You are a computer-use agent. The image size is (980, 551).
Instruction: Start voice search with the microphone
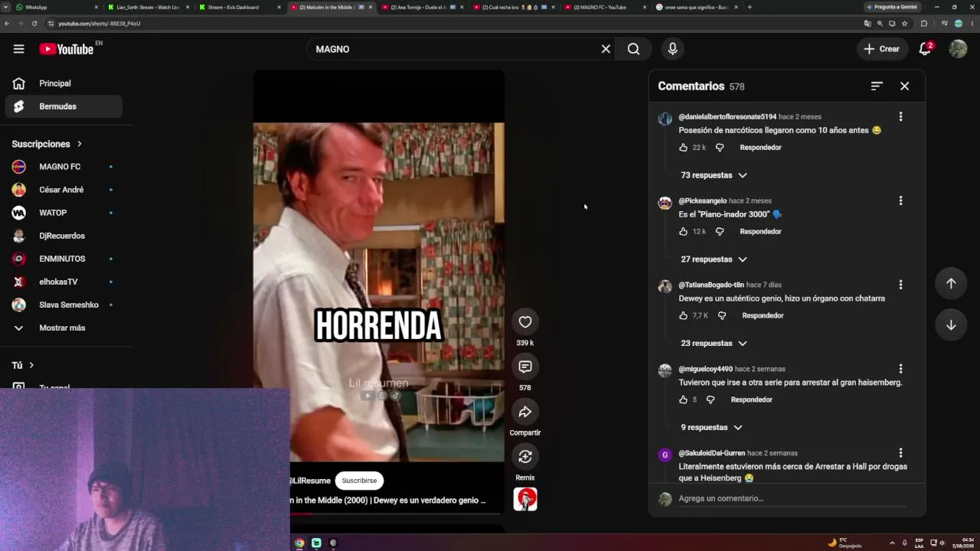672,49
